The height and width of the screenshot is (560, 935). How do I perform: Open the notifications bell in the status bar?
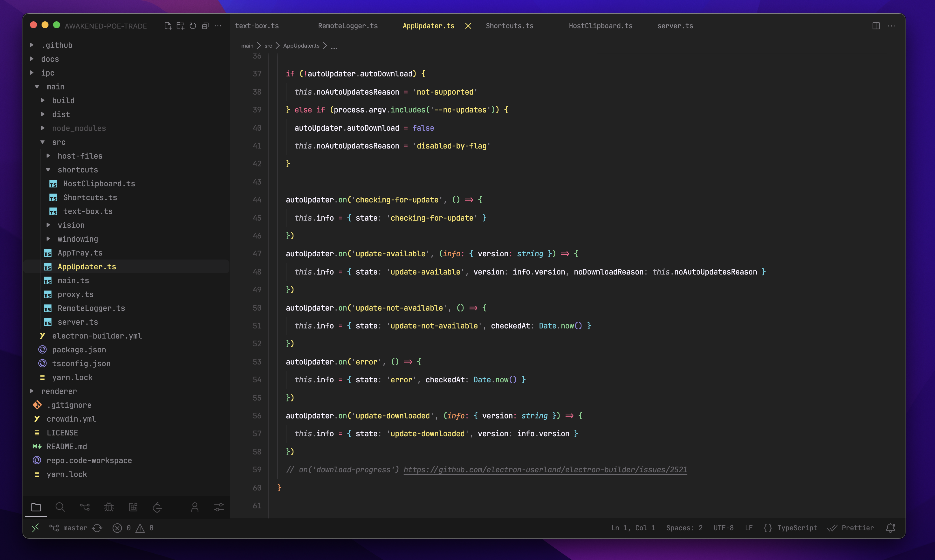click(891, 528)
